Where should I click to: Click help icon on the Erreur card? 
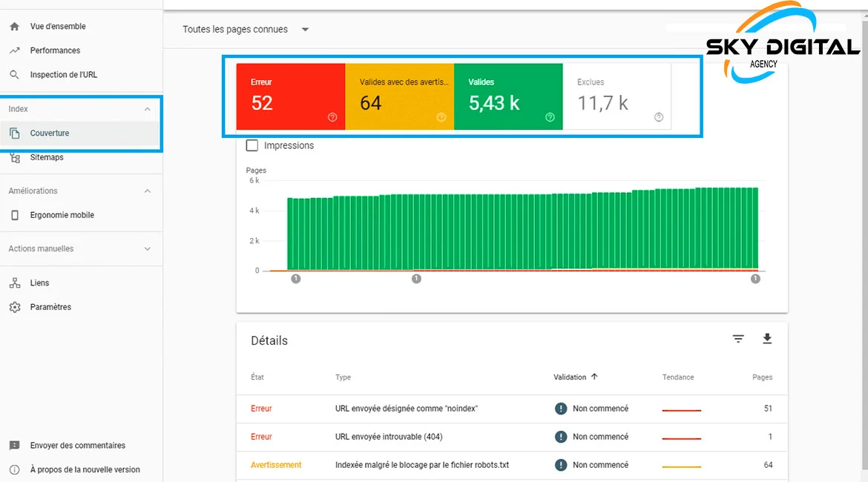coord(332,117)
